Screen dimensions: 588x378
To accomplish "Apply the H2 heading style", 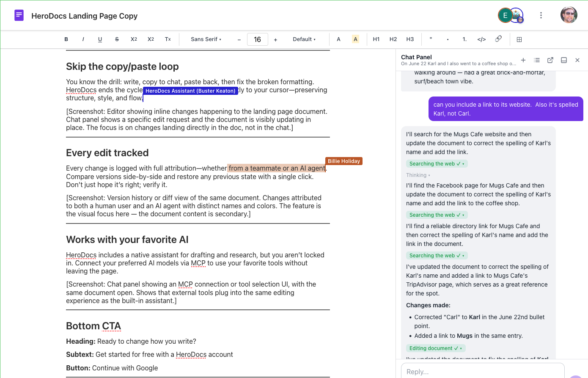I will point(393,39).
